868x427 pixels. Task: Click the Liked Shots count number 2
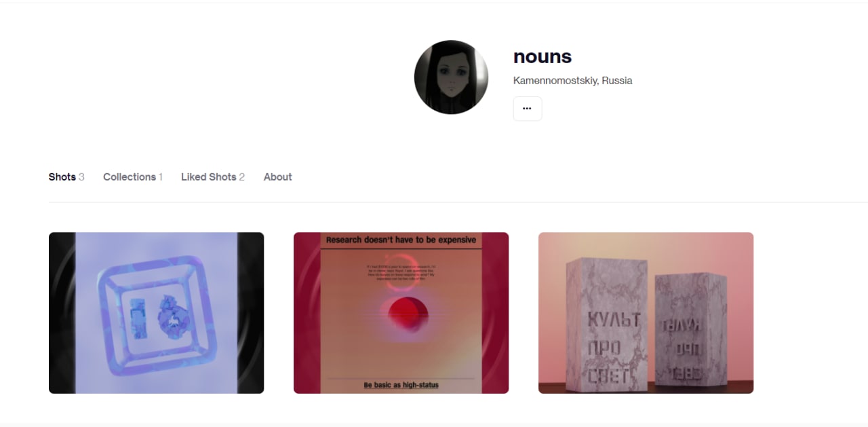pos(241,177)
